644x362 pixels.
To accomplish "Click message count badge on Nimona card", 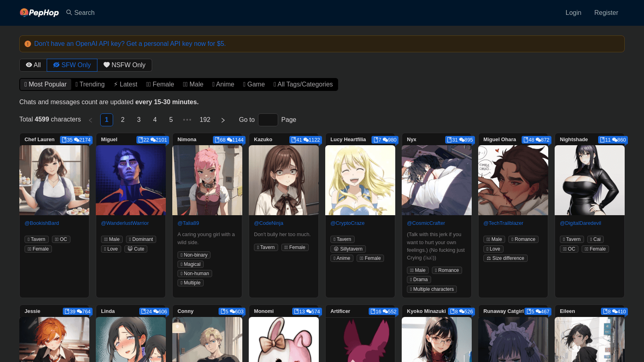I will tap(235, 140).
